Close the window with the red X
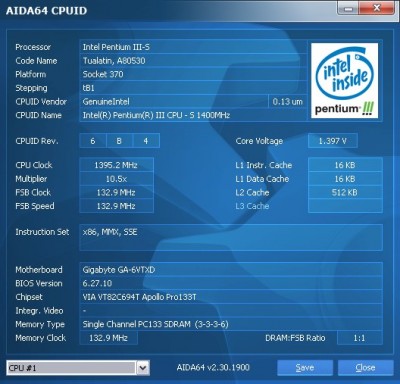Image resolution: width=400 pixels, height=384 pixels. pos(377,8)
